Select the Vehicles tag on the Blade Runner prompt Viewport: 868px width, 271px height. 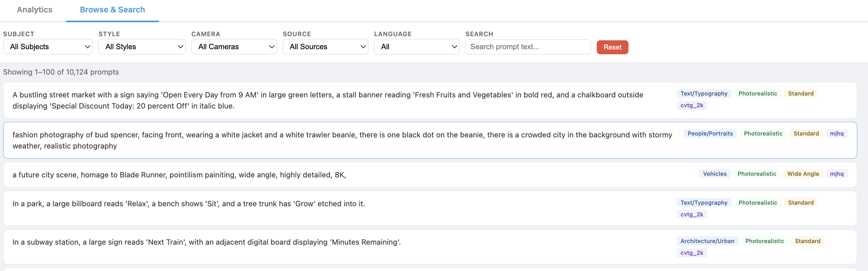pyautogui.click(x=715, y=174)
